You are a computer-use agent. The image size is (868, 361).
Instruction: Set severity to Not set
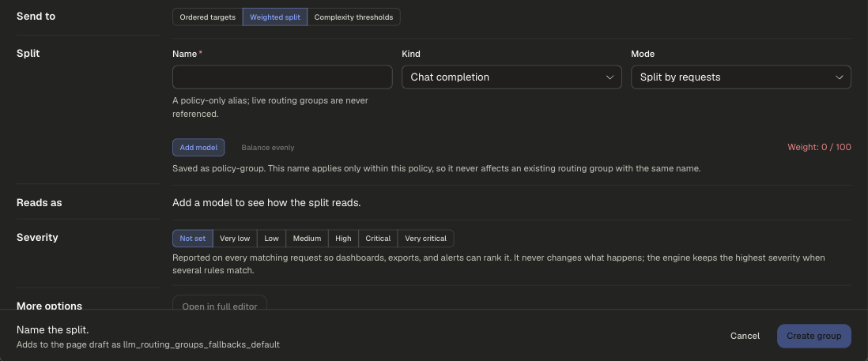click(x=193, y=239)
